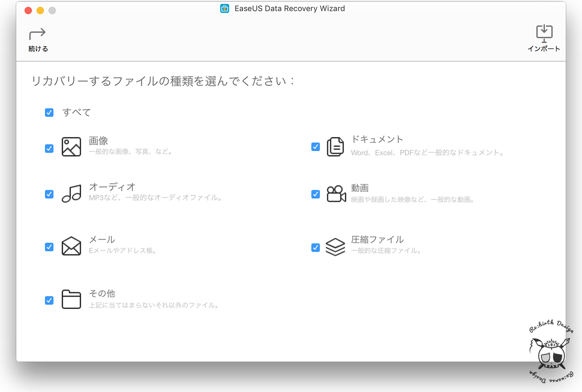Click the メール envelope icon
Screen dimensions: 582x392
71,246
